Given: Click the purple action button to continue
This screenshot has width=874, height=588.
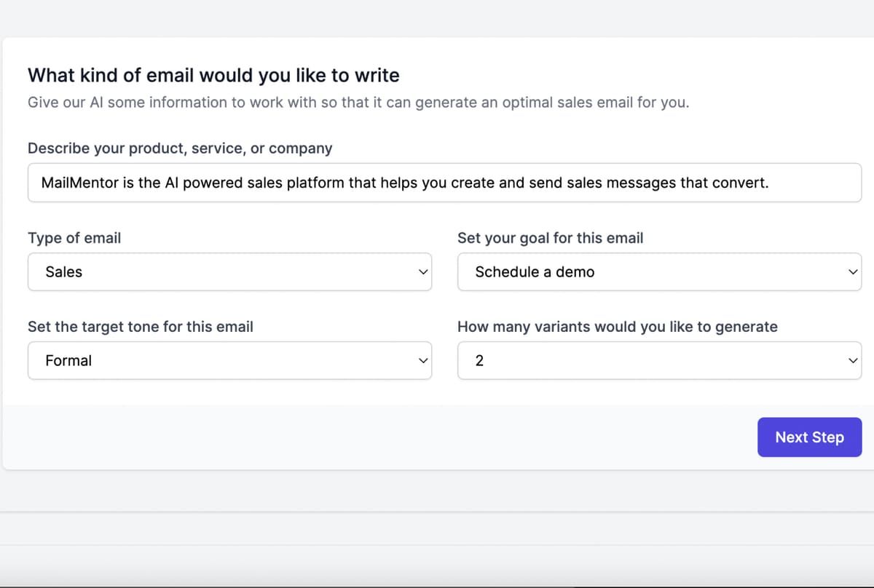Looking at the screenshot, I should (809, 437).
